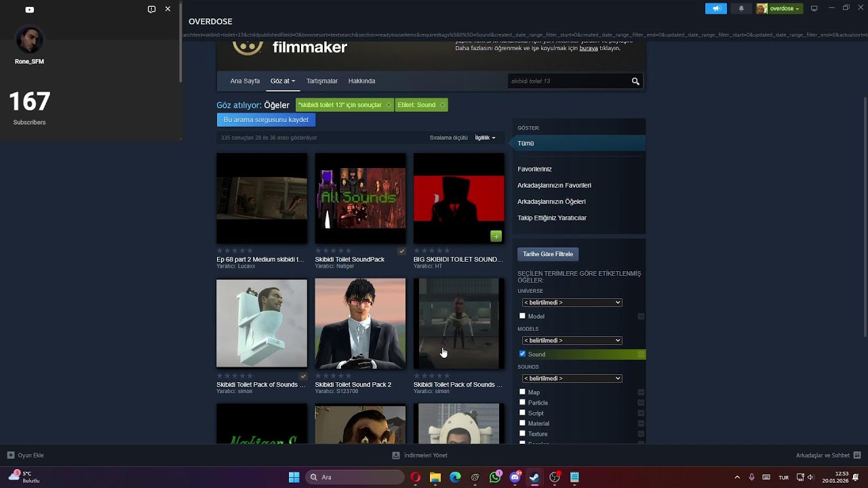Click İndirmeleri Yönet label
The width and height of the screenshot is (868, 488).
pyautogui.click(x=426, y=455)
